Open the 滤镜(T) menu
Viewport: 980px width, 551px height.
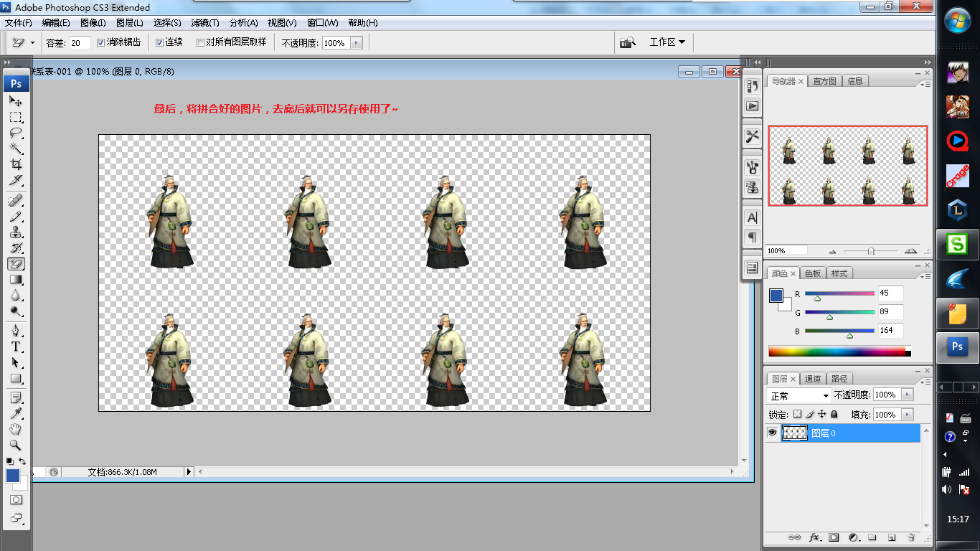(205, 23)
